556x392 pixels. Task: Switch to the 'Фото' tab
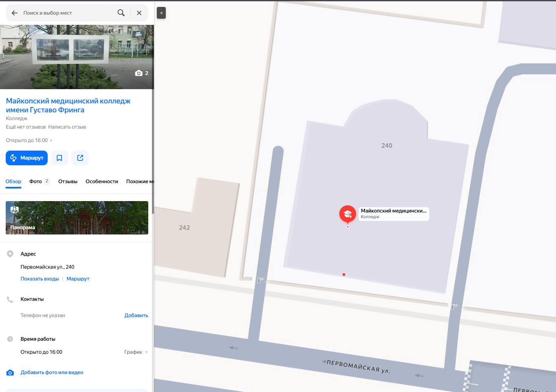tap(39, 182)
